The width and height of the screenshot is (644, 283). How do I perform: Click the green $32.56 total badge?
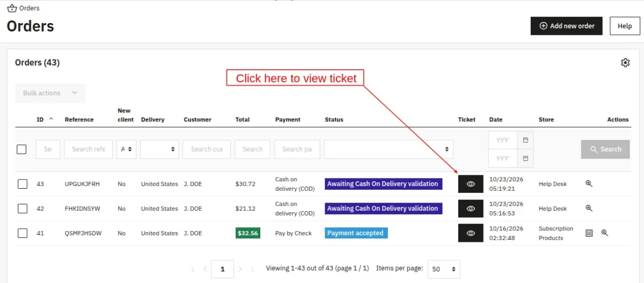248,233
